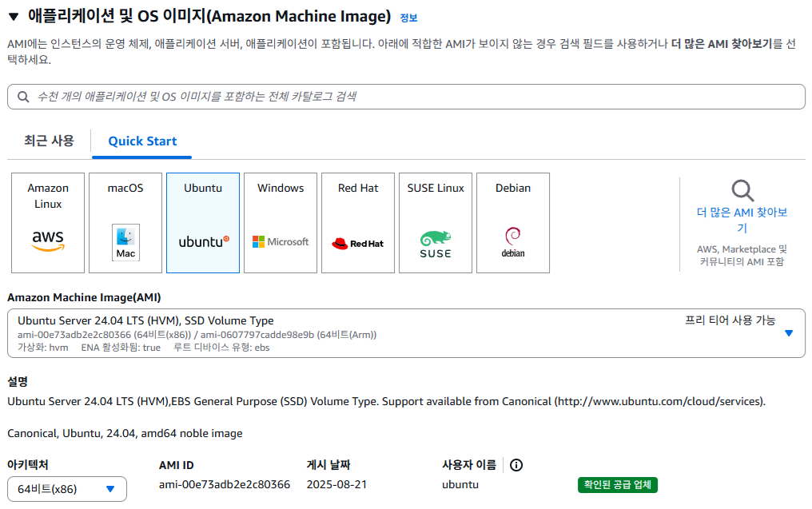
Task: Choose the Debian AMI tile
Action: pos(512,223)
